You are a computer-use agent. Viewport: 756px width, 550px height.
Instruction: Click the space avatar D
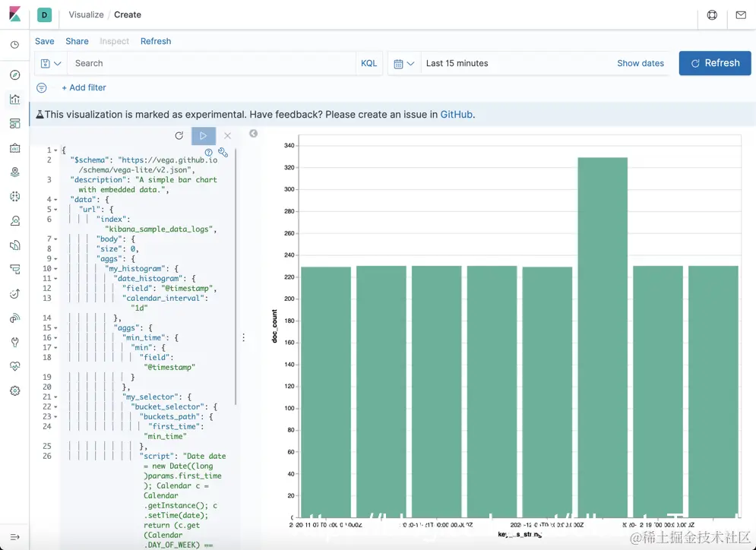[x=44, y=14]
